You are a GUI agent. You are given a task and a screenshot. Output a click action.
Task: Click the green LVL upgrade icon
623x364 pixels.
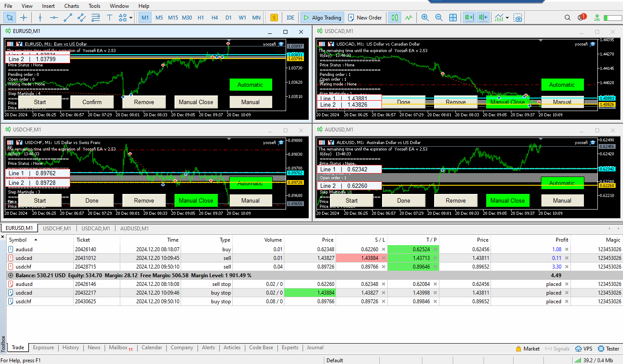597,18
